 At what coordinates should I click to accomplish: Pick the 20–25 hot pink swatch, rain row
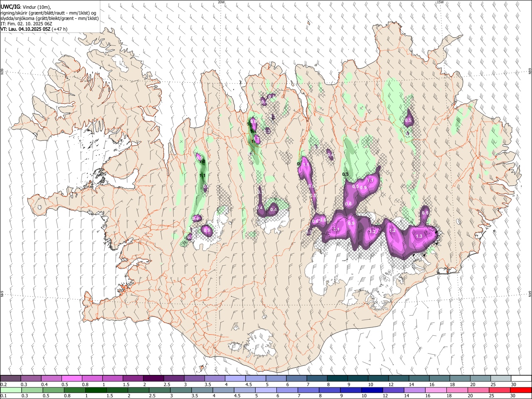[x=478, y=390]
